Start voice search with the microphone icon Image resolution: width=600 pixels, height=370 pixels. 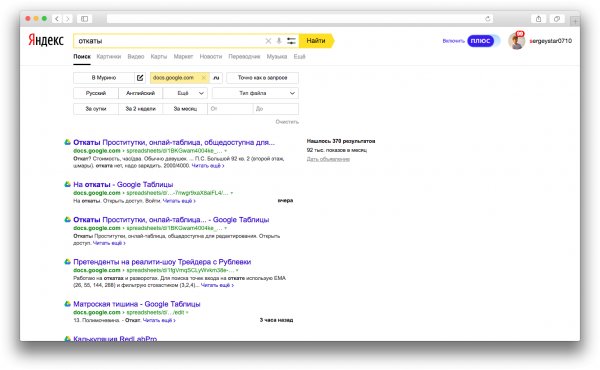pyautogui.click(x=279, y=41)
